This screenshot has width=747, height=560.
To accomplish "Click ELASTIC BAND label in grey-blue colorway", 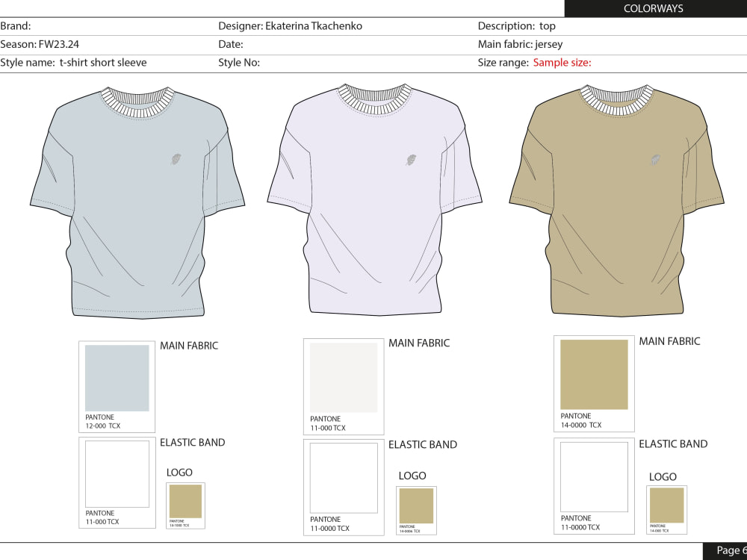I will [193, 442].
